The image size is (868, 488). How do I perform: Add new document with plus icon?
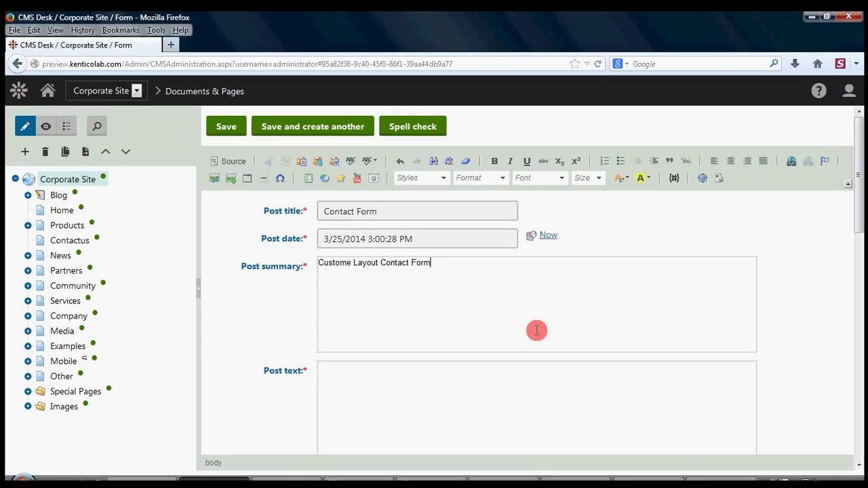click(25, 152)
